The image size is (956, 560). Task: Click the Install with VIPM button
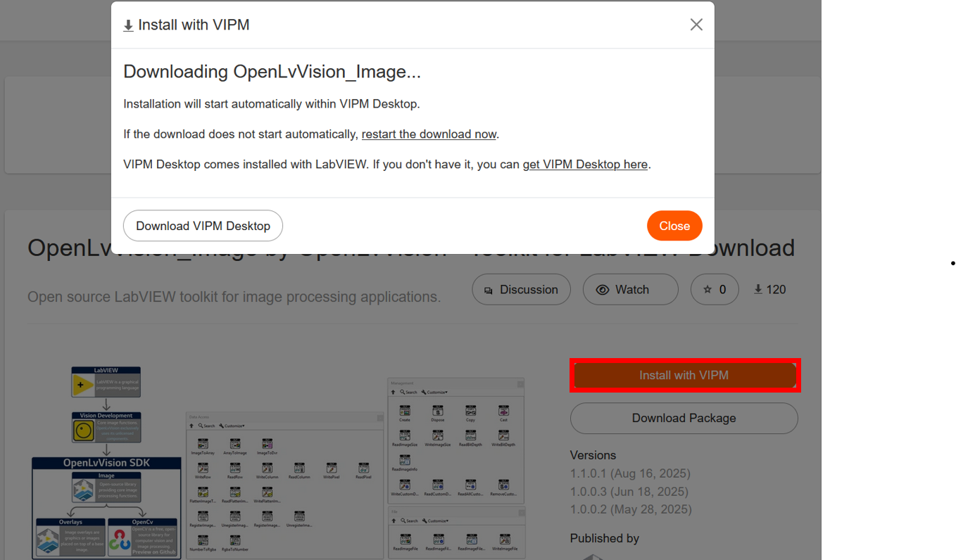[x=684, y=375]
